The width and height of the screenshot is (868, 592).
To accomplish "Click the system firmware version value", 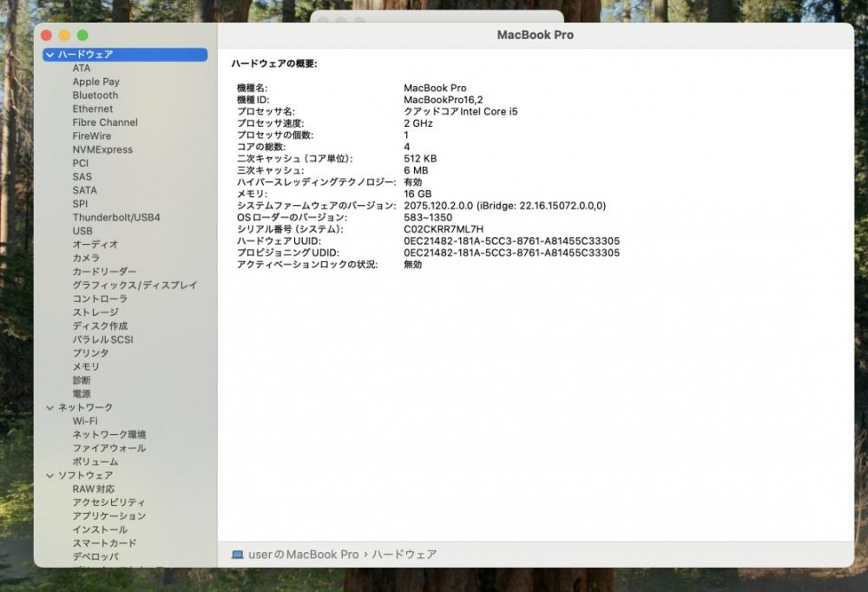I will click(x=505, y=206).
